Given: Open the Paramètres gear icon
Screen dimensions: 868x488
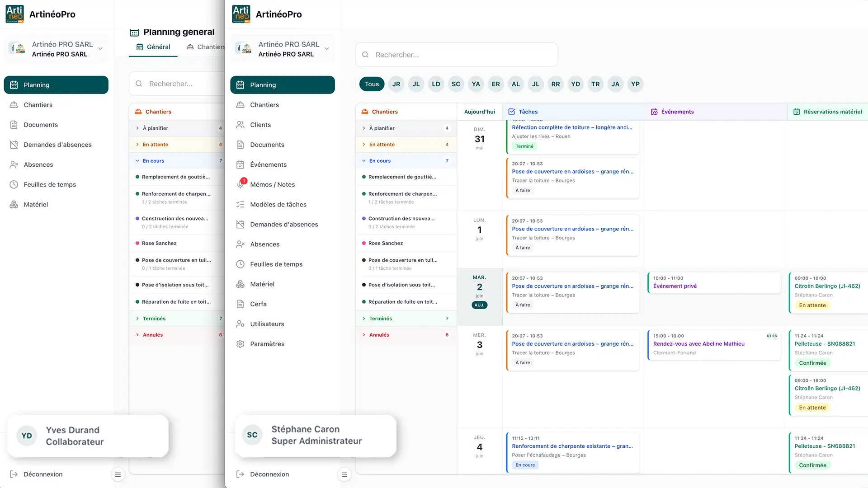Looking at the screenshot, I should [241, 344].
